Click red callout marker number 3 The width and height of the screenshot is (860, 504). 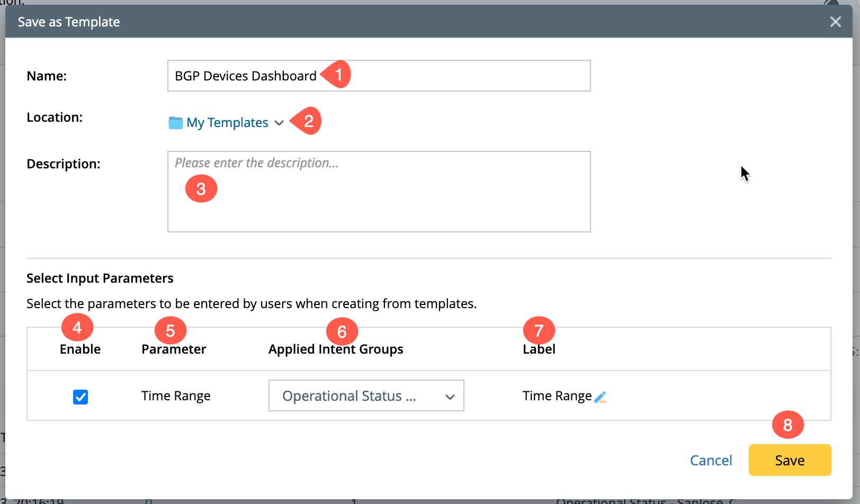(201, 189)
